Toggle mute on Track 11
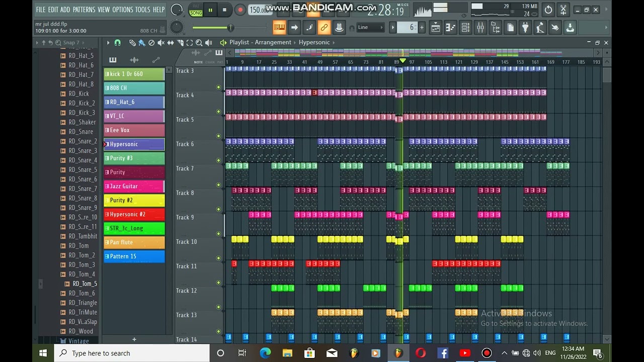Screen dimensions: 644x362 (x=218, y=283)
